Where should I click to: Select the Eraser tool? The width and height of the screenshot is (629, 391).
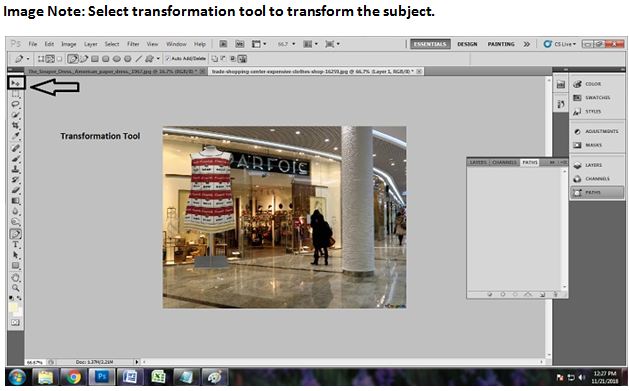pos(15,190)
